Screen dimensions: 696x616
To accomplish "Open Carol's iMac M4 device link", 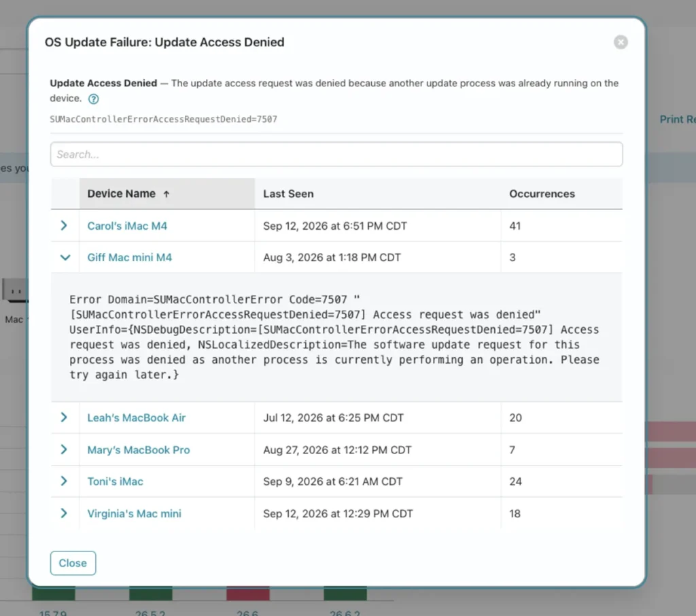I will tap(127, 226).
